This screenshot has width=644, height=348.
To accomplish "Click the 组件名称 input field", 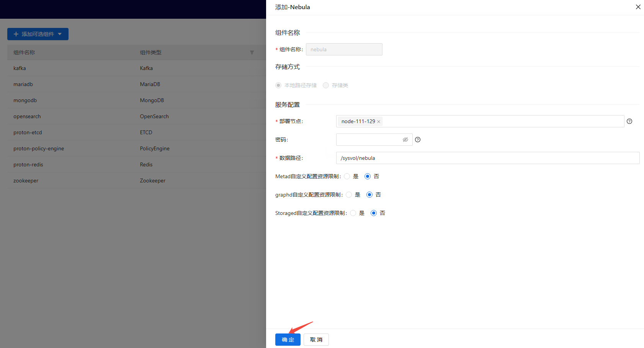I will click(x=344, y=49).
